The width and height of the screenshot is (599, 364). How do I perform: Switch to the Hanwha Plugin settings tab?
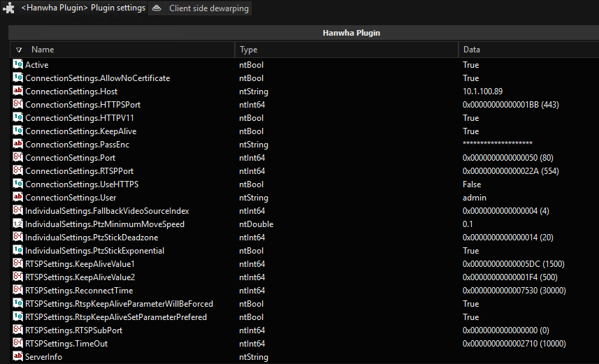pos(83,8)
